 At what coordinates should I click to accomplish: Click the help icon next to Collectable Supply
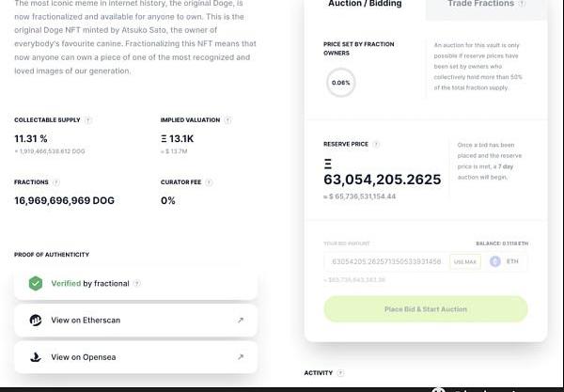tap(88, 120)
